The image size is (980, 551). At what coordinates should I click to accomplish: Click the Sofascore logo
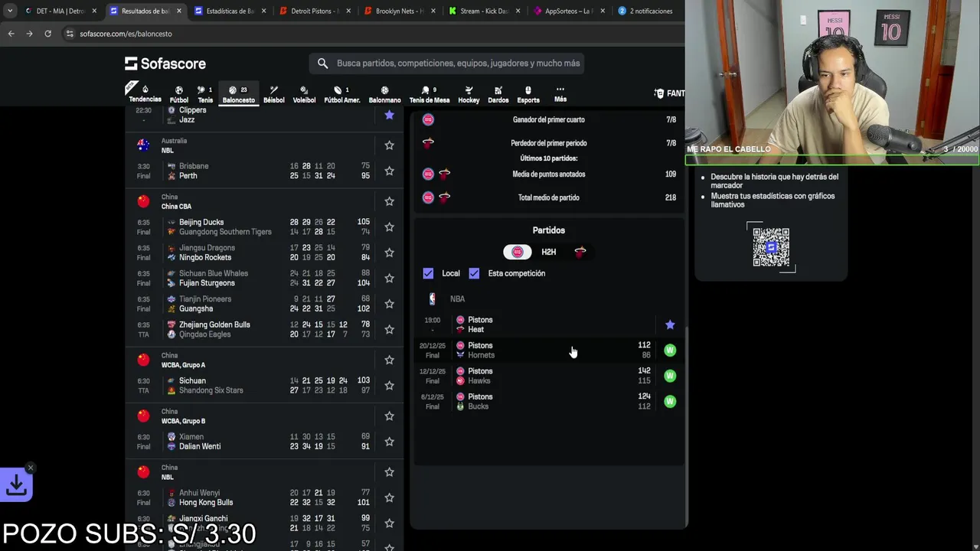pos(165,64)
